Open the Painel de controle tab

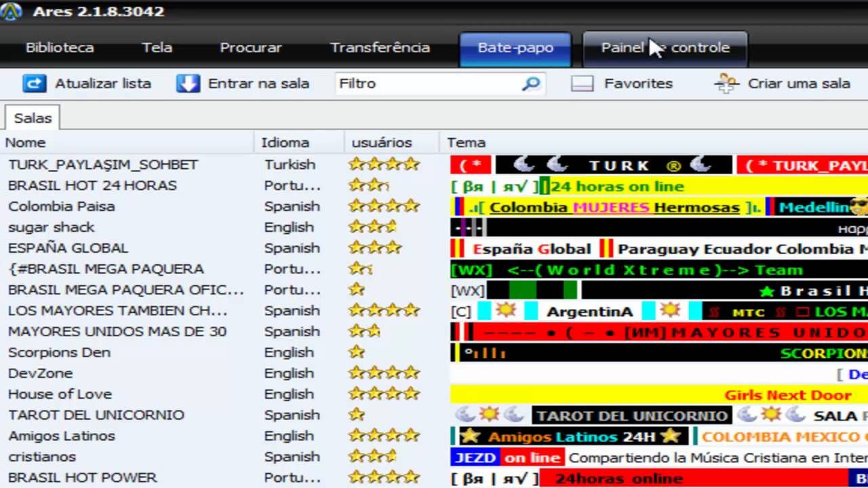[665, 49]
